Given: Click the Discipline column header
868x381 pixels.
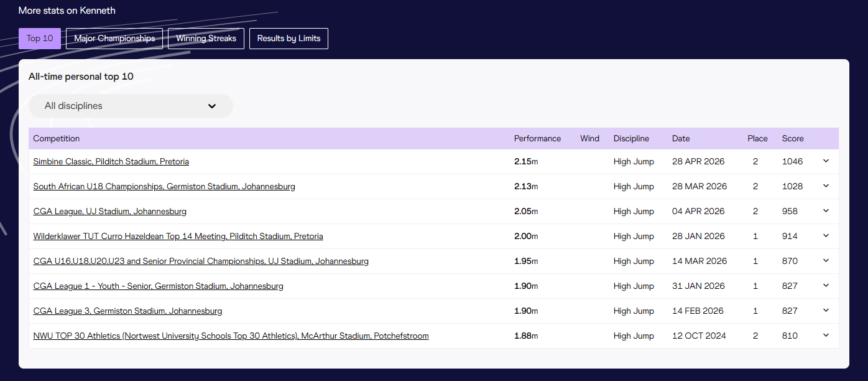Looking at the screenshot, I should tap(631, 138).
